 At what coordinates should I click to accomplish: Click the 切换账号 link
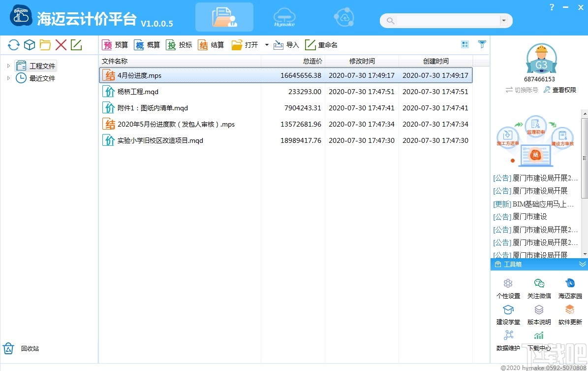pyautogui.click(x=522, y=90)
